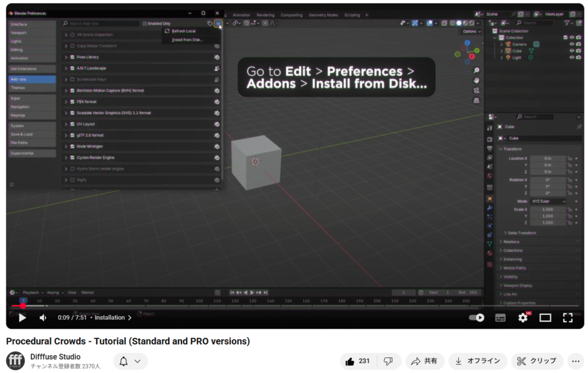
Task: Toggle Node Wrangler add-on checkbox
Action: [73, 147]
